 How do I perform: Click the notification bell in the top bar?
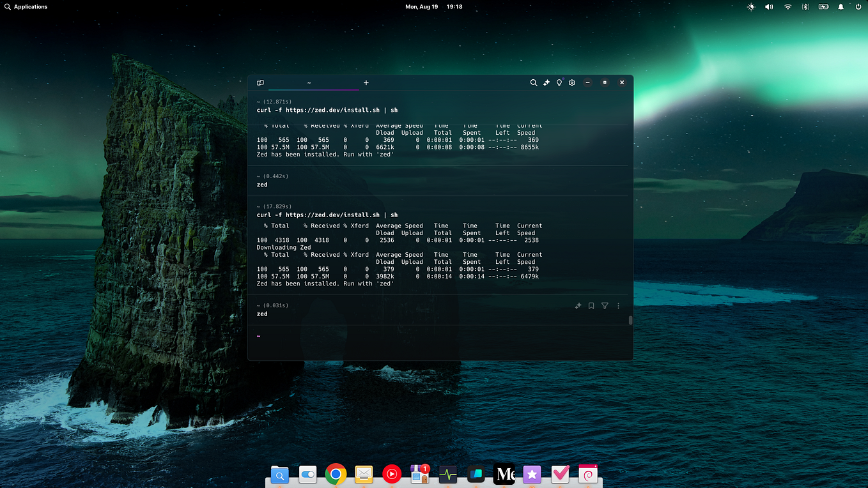click(x=841, y=6)
